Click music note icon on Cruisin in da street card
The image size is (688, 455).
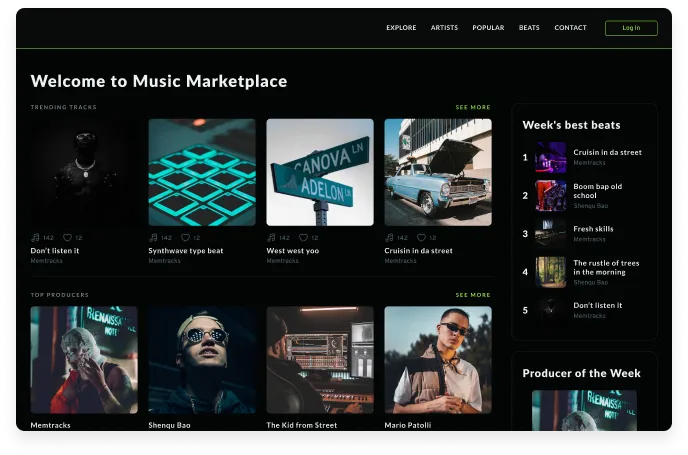pyautogui.click(x=389, y=237)
